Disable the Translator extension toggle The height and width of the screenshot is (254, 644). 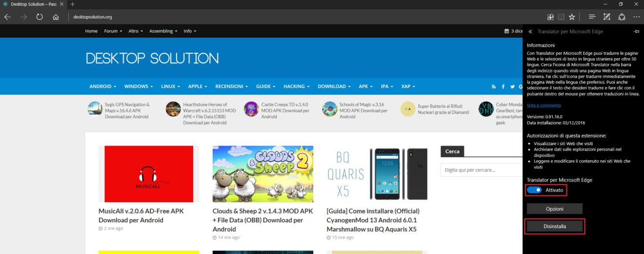click(x=534, y=190)
